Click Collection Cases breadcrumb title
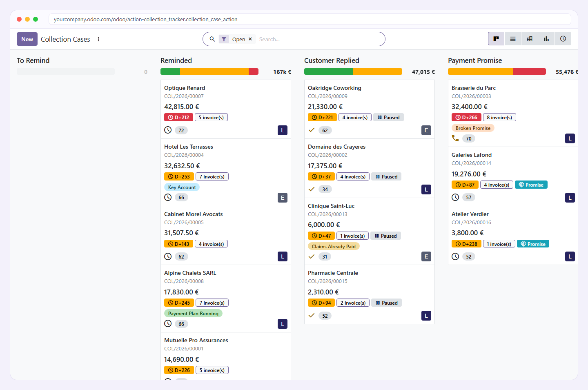 click(65, 39)
